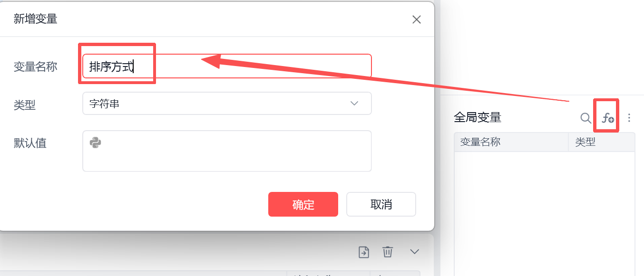Focus the 变量名称 input with 排序方式
This screenshot has width=644, height=276.
click(x=227, y=66)
